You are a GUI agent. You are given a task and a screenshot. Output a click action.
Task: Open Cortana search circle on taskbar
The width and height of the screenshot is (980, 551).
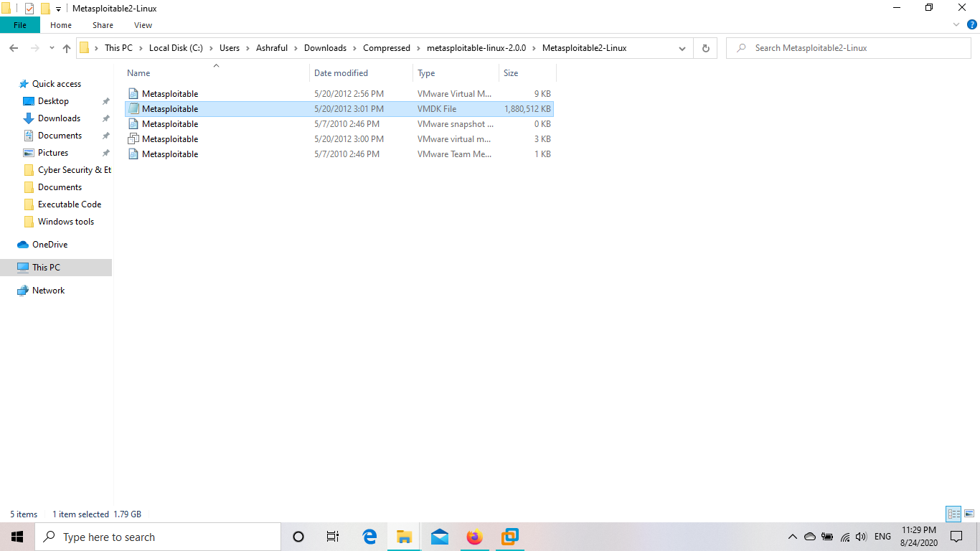297,536
